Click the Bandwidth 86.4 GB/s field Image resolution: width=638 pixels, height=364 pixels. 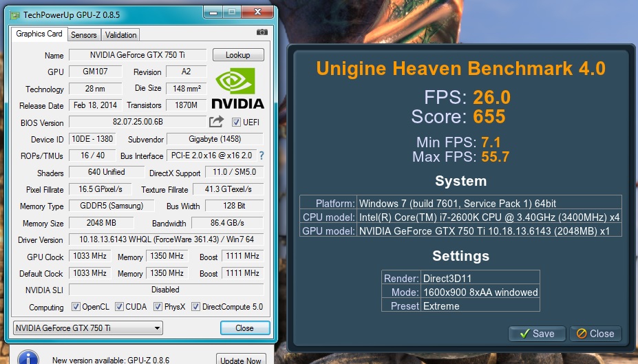(x=227, y=223)
